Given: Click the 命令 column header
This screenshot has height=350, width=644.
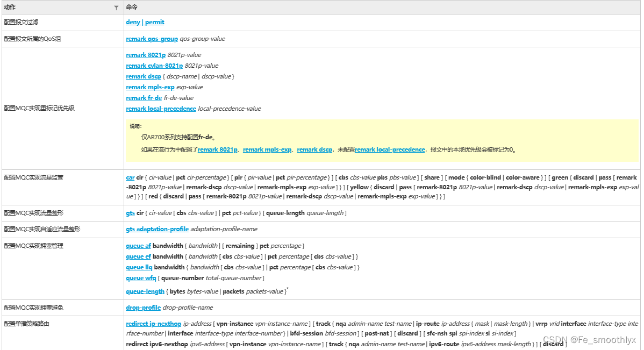Looking at the screenshot, I should [x=382, y=8].
